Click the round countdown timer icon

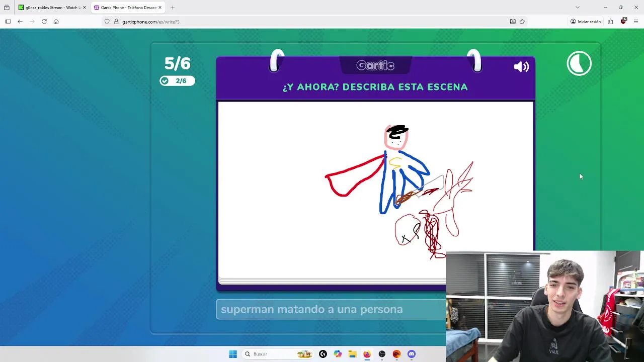pos(579,63)
